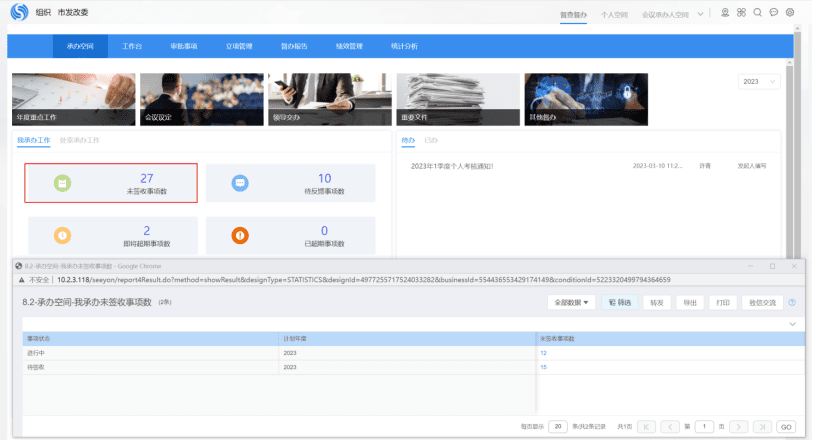Open the four-leaf apps grid icon
This screenshot has height=440, width=813.
pyautogui.click(x=741, y=12)
